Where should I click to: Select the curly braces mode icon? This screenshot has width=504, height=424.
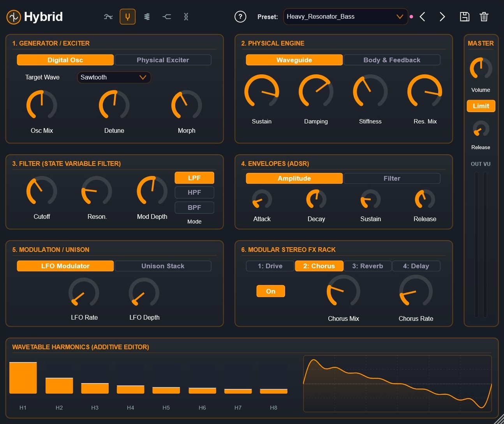coord(186,17)
